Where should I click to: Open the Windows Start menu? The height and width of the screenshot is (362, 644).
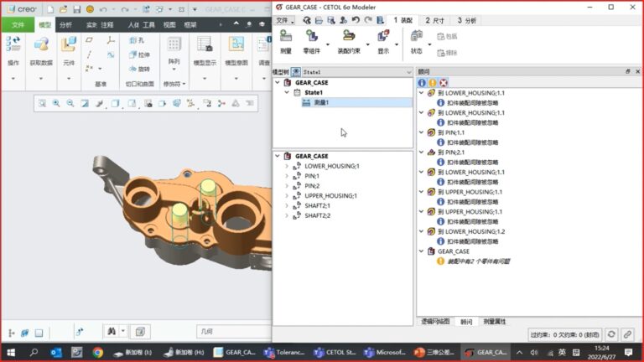pos(11,353)
